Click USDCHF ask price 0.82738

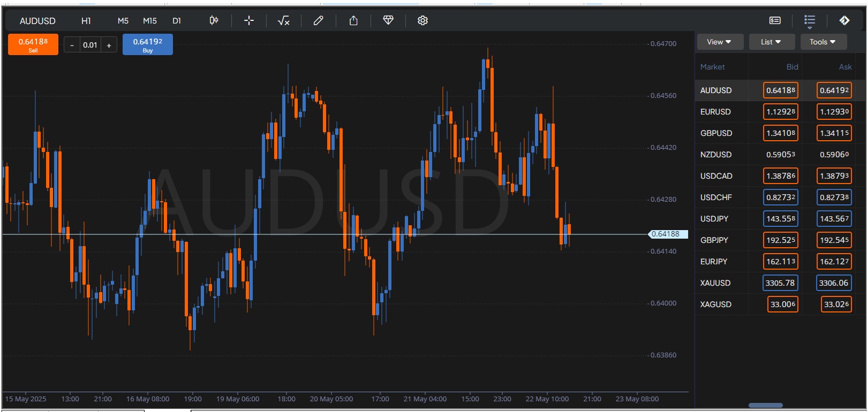pyautogui.click(x=834, y=197)
